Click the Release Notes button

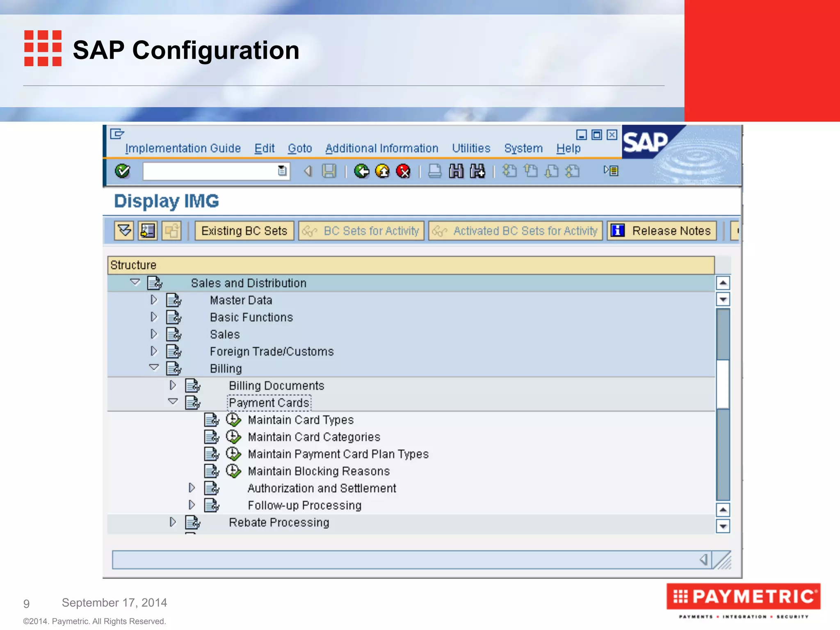(662, 231)
